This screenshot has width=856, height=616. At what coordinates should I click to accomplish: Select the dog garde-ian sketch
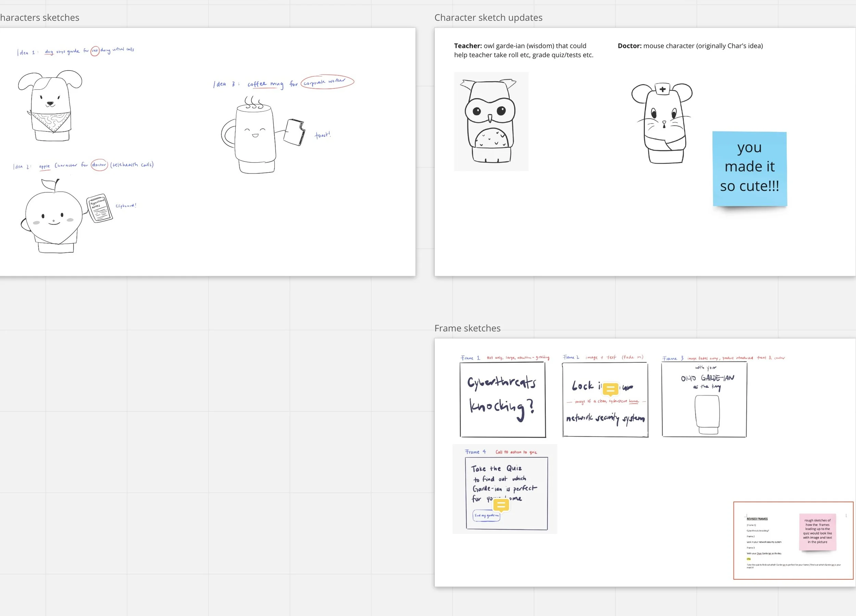pos(50,106)
